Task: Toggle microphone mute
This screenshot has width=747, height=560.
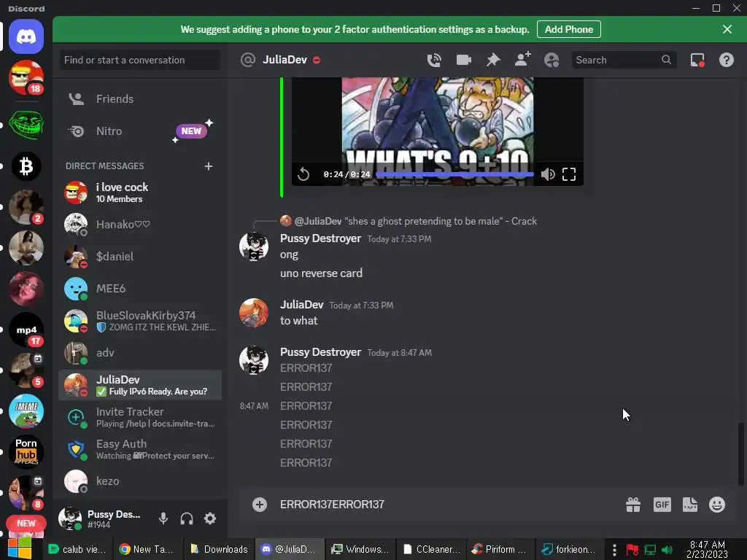Action: (163, 518)
